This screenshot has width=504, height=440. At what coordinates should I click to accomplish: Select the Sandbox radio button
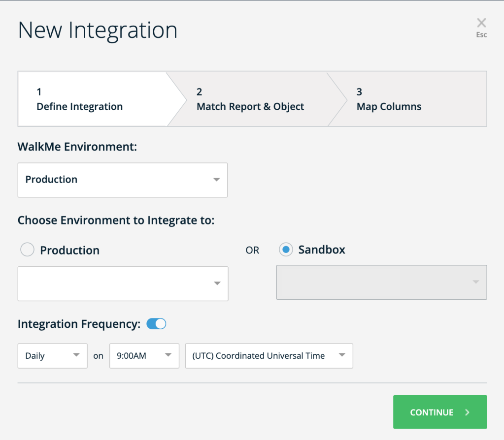286,250
